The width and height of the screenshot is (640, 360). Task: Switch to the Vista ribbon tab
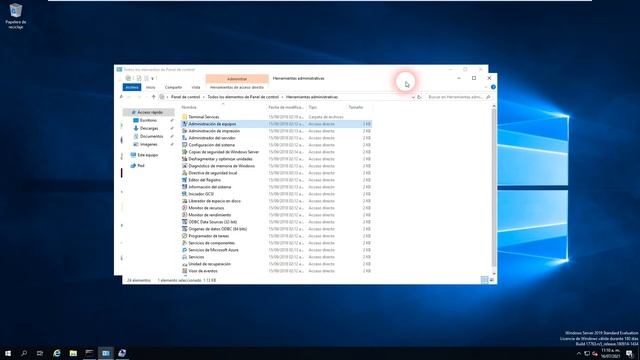point(196,87)
